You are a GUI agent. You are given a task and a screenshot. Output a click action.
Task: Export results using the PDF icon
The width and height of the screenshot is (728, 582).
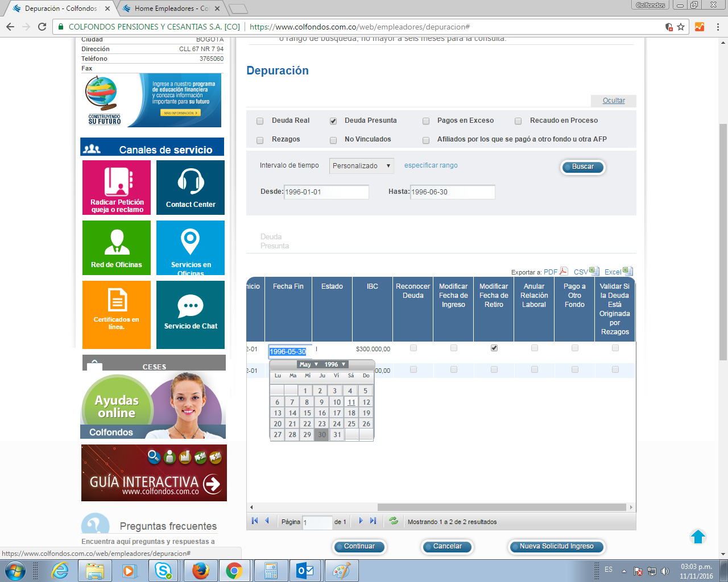[564, 272]
